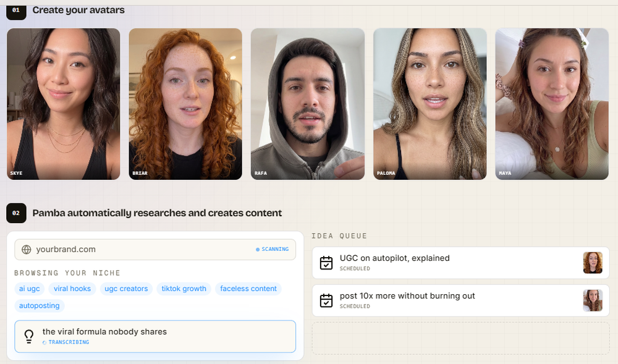Viewport: 618px width, 364px height.
Task: Click SCHEDULED status under post 10x more
Action: [x=355, y=307]
